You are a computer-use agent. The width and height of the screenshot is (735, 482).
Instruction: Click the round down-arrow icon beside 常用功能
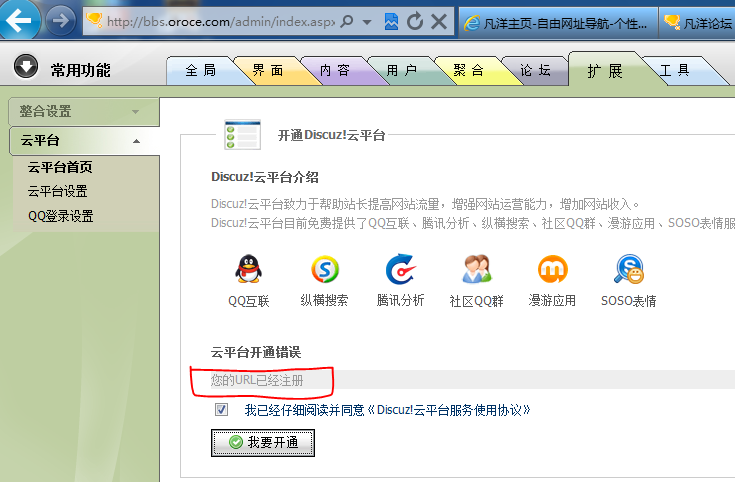tap(26, 67)
